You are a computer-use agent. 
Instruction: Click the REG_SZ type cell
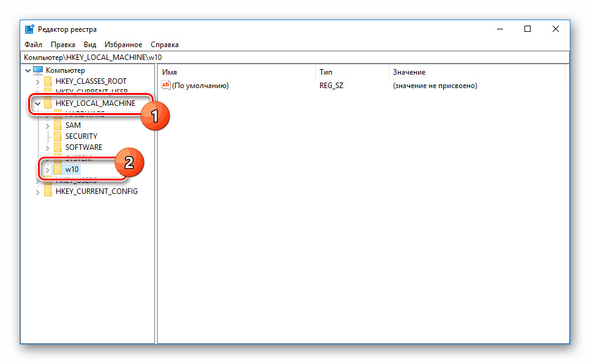click(x=332, y=86)
